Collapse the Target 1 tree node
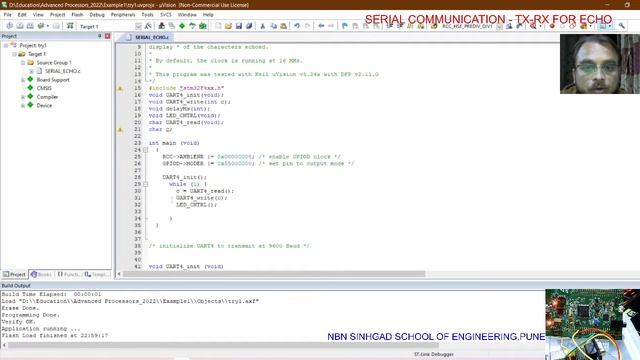 point(14,54)
